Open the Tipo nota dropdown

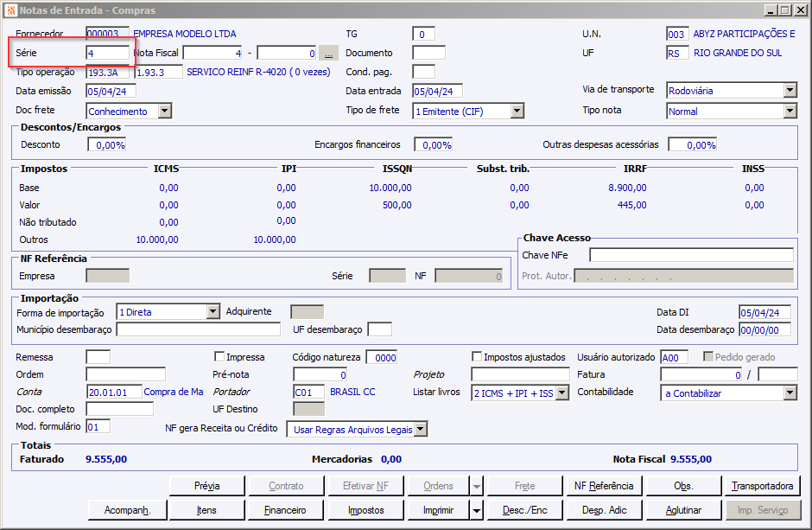click(790, 111)
